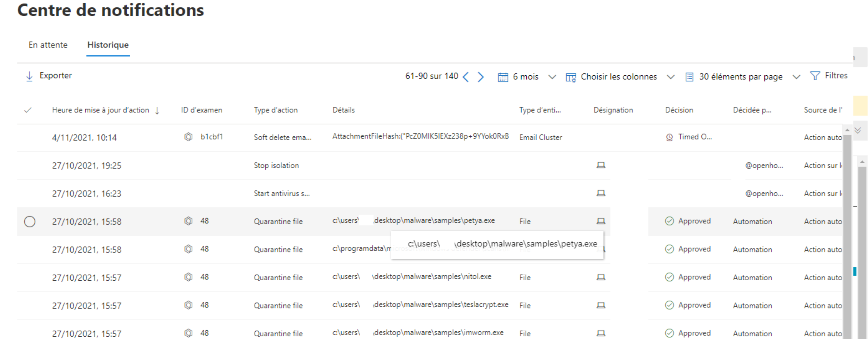Click the AttachmentFileHash details text
The image size is (868, 339).
[421, 136]
